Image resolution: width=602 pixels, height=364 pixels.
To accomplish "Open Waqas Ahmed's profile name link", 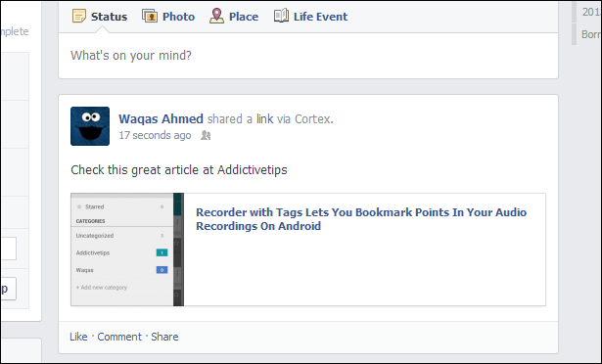I will [x=161, y=119].
